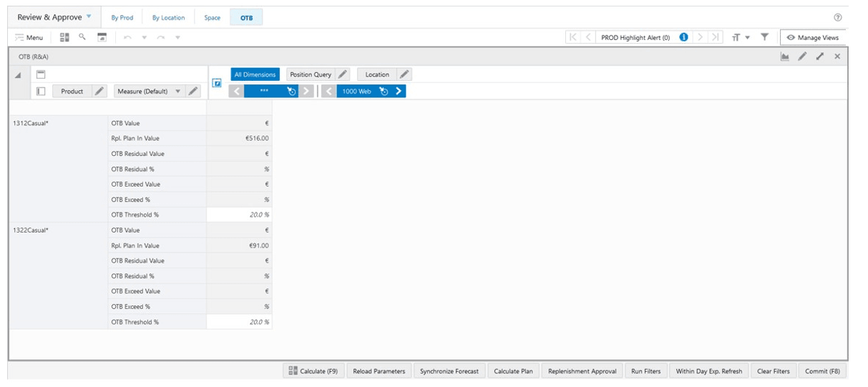The width and height of the screenshot is (868, 387).
Task: Open the text format dropdown arrow
Action: tap(747, 37)
